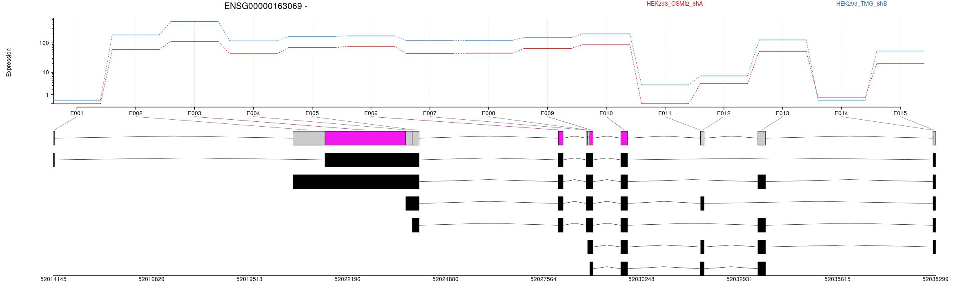Click the y-axis tick value 1

[47, 95]
